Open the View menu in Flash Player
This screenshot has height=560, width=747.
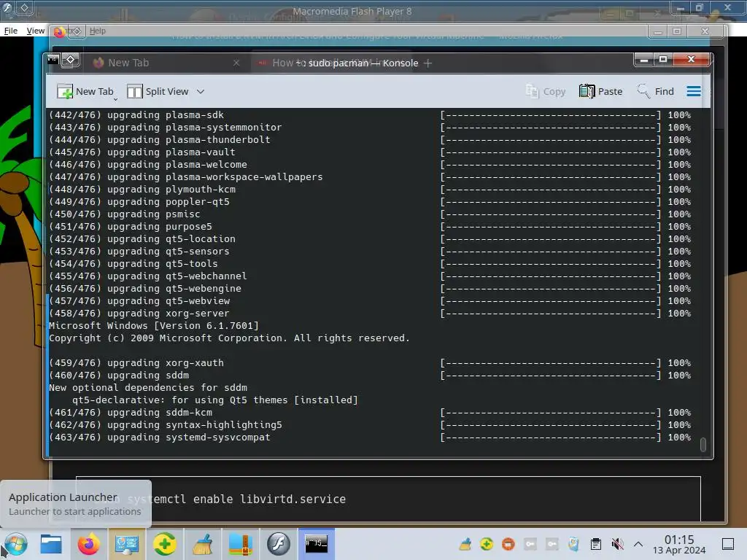[35, 31]
